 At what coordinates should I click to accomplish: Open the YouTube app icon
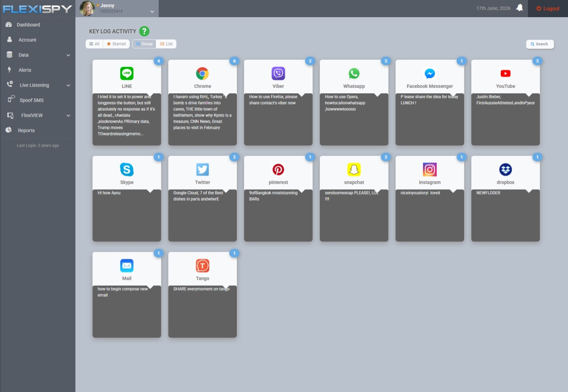(505, 73)
